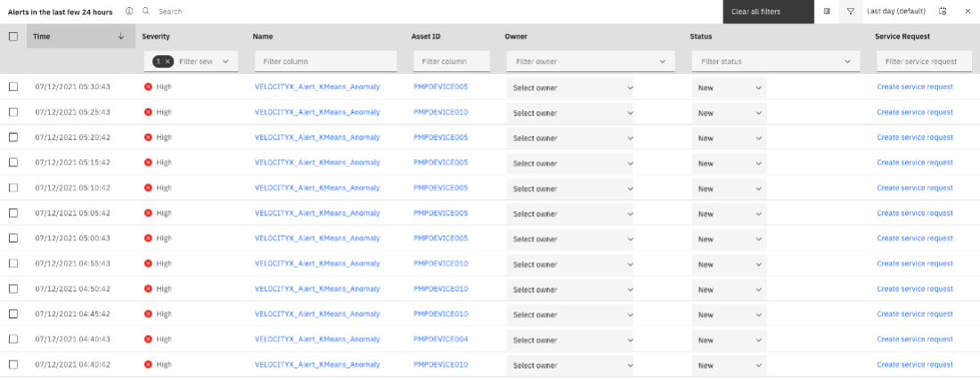Click the search magnifier icon
This screenshot has width=980, height=380.
[x=146, y=12]
